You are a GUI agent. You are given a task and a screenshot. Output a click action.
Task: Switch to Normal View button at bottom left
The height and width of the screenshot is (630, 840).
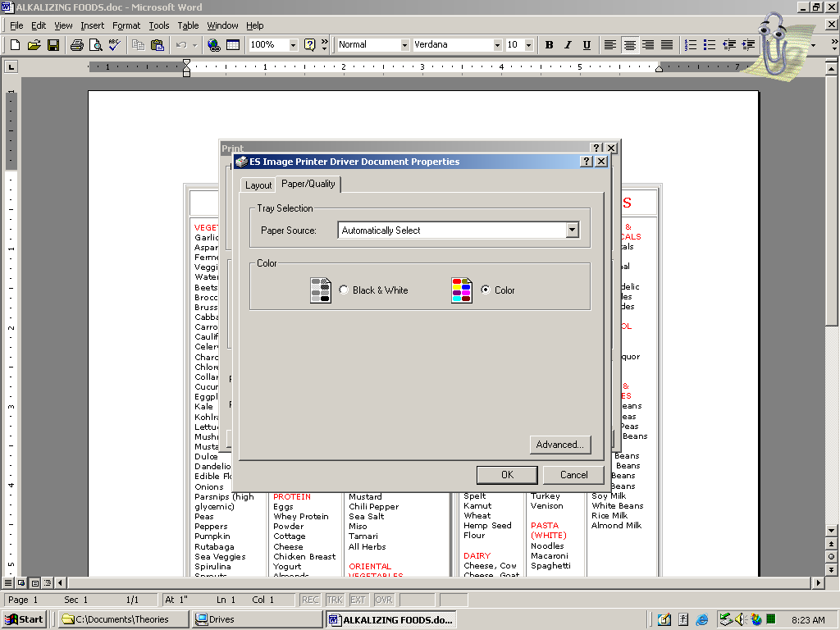tap(8, 583)
